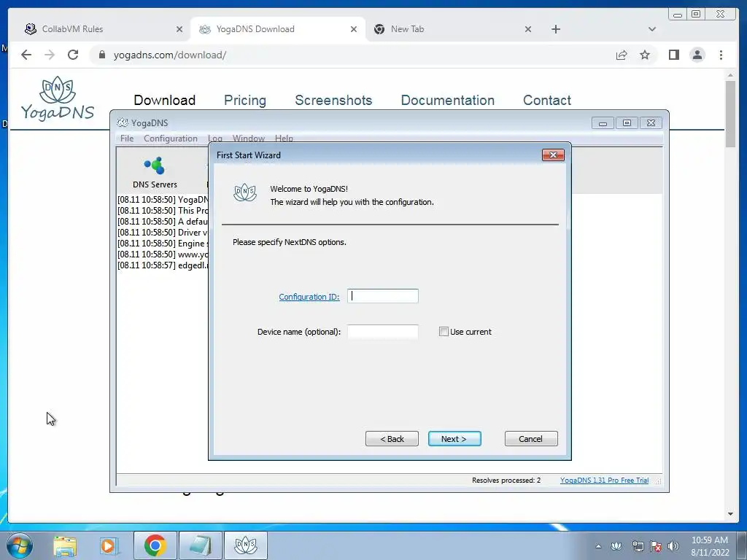Open the Chrome profile avatar

point(697,55)
